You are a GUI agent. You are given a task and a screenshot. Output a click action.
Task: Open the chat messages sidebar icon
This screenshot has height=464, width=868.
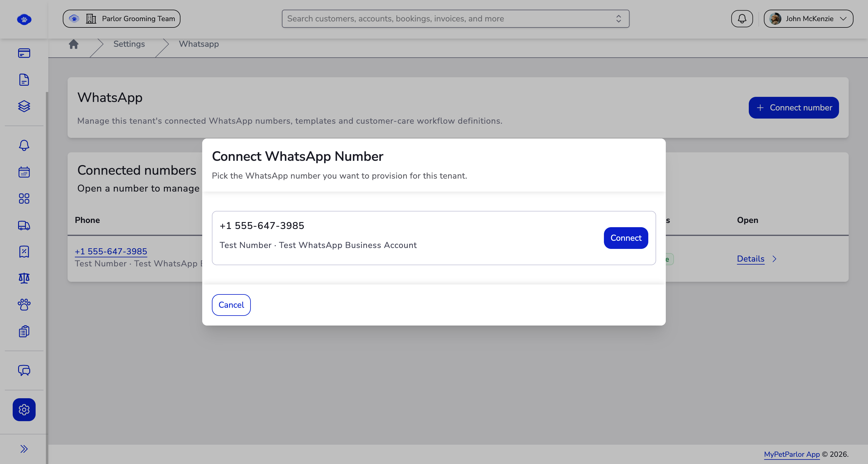click(x=24, y=370)
